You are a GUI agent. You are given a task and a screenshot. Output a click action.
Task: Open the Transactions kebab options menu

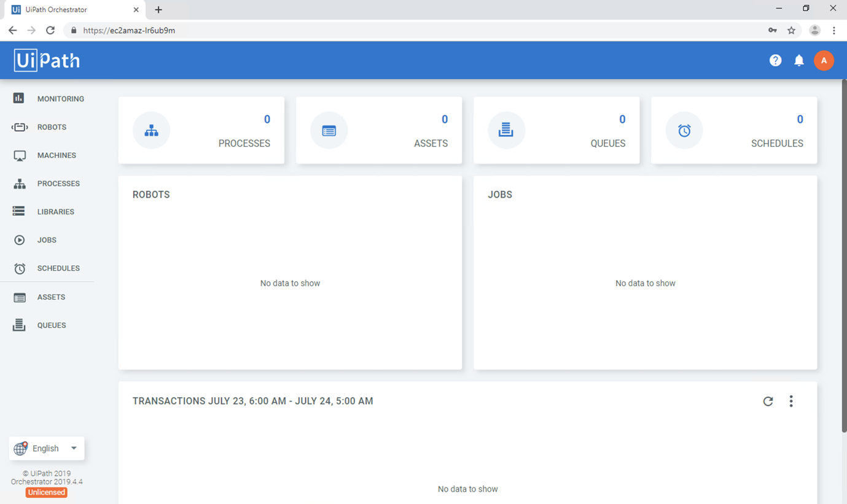point(791,401)
